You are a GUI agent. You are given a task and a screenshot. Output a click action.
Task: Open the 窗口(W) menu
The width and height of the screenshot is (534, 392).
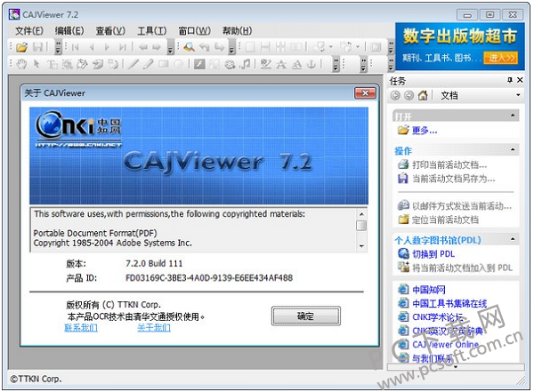(194, 31)
